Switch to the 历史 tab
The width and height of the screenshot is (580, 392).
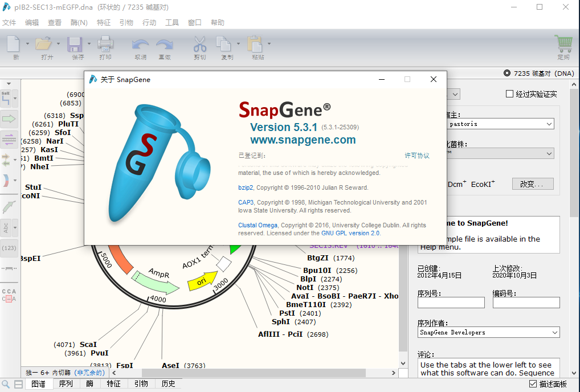(168, 384)
